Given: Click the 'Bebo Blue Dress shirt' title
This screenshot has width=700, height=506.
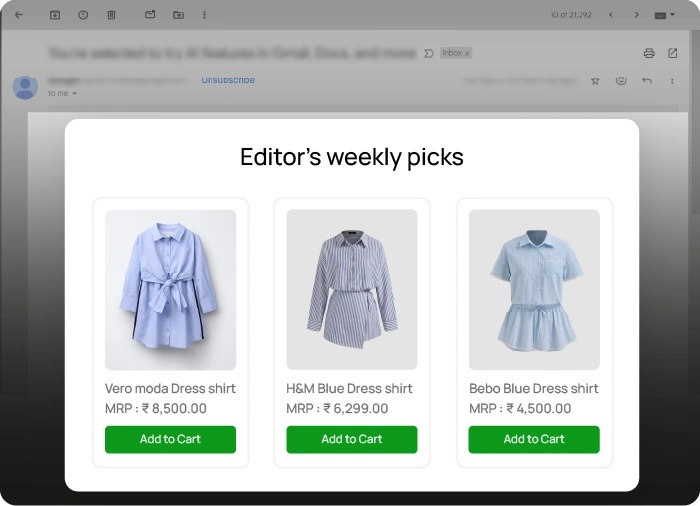Looking at the screenshot, I should coord(533,389).
